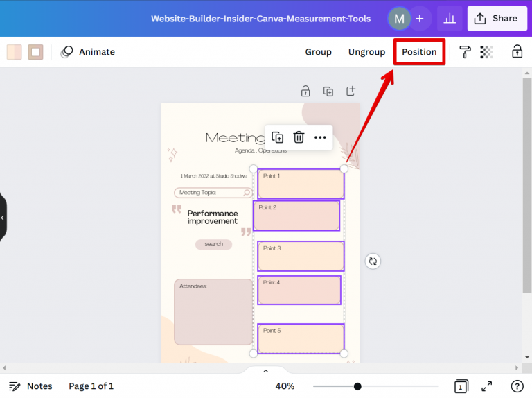Click the document title text
The width and height of the screenshot is (532, 398).
coord(260,19)
